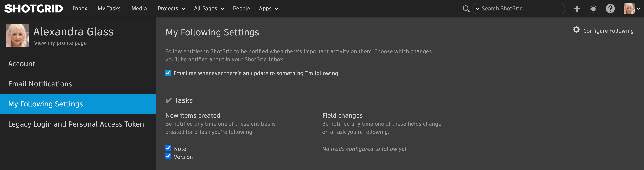Click Alexandra Glass profile photo thumbnail

pos(17,35)
